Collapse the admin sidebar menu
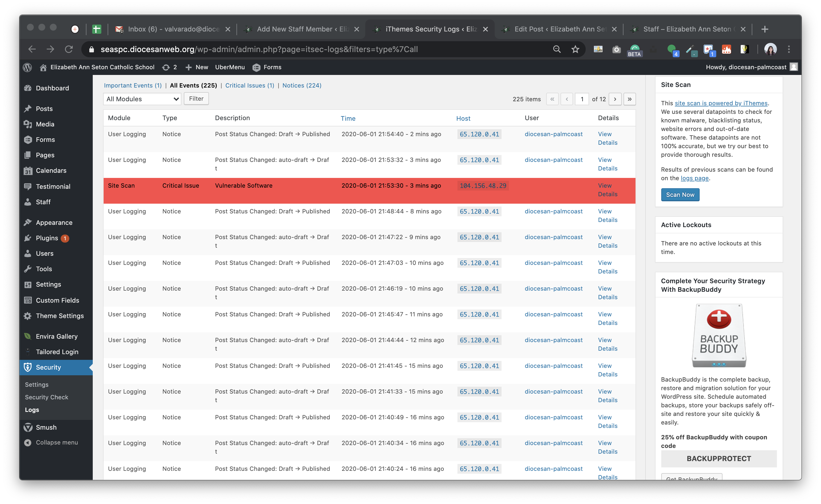Viewport: 821px width, 504px height. (x=56, y=442)
